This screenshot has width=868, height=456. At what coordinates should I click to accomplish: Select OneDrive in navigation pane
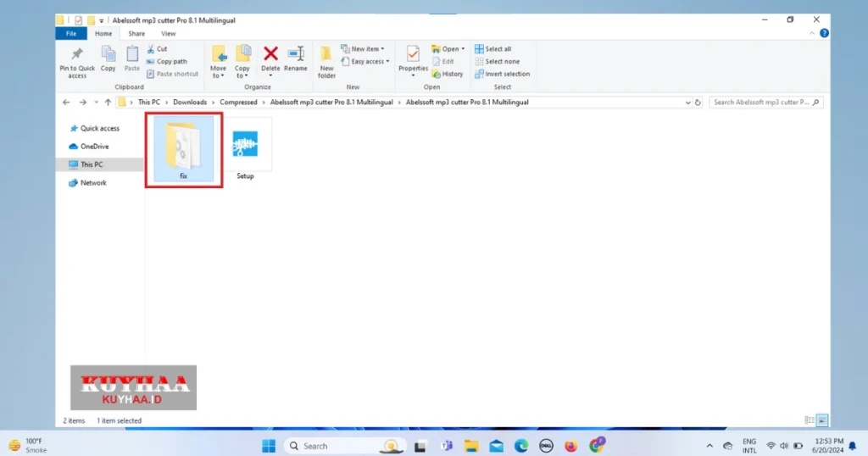tap(88, 147)
